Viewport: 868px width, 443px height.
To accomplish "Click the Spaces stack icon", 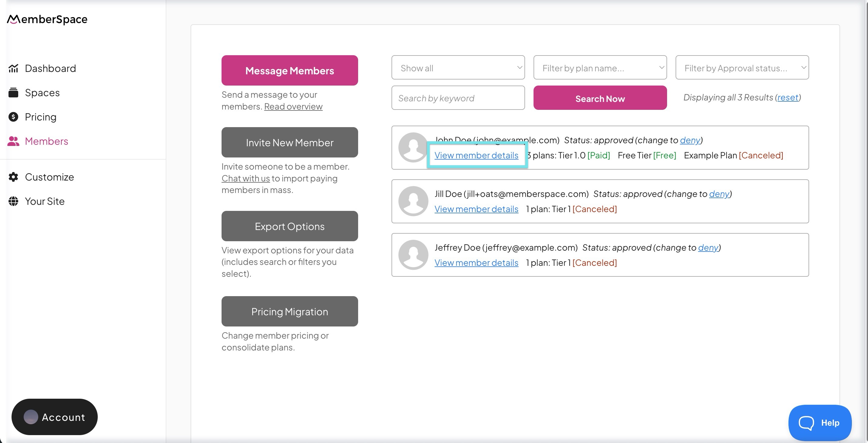I will pos(13,93).
